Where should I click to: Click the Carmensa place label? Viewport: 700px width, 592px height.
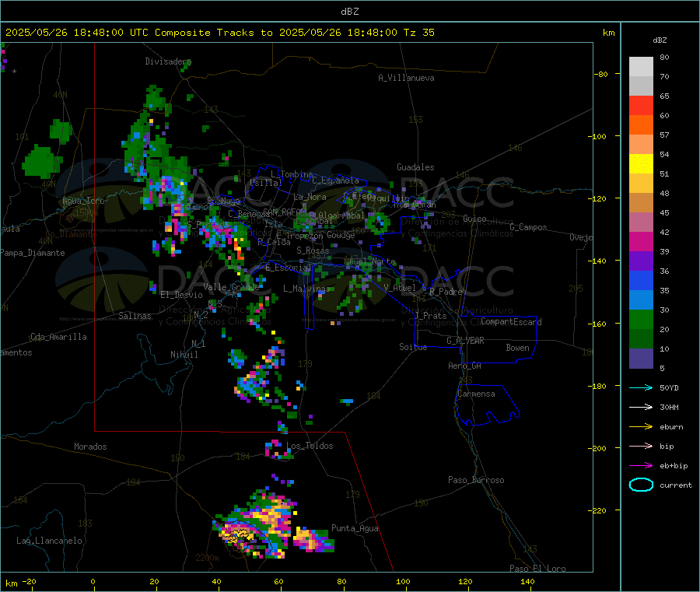click(x=476, y=394)
